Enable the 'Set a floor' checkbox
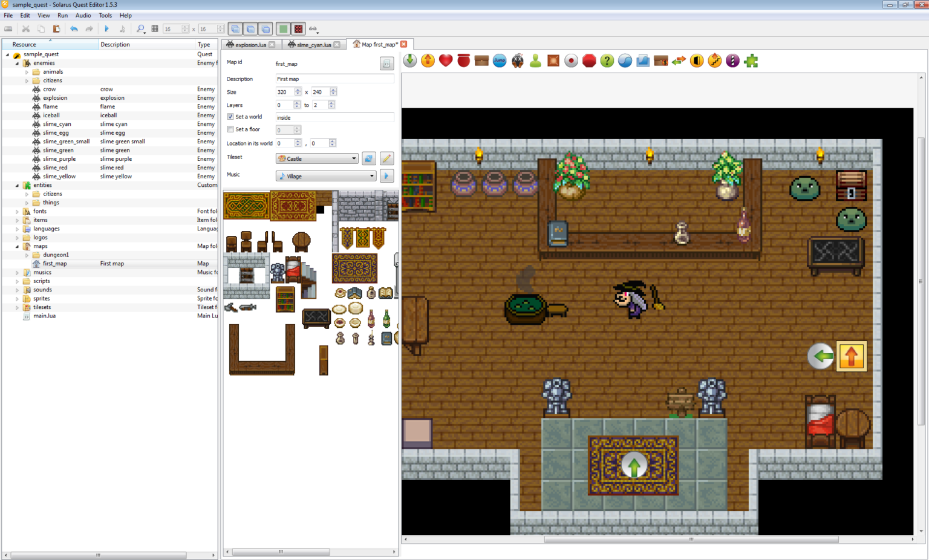929x560 pixels. (230, 129)
